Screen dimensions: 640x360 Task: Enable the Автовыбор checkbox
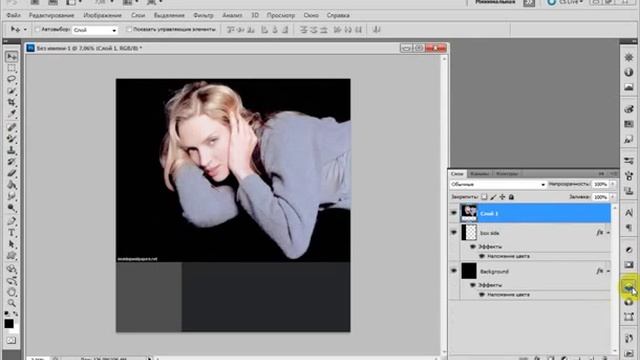coord(38,29)
